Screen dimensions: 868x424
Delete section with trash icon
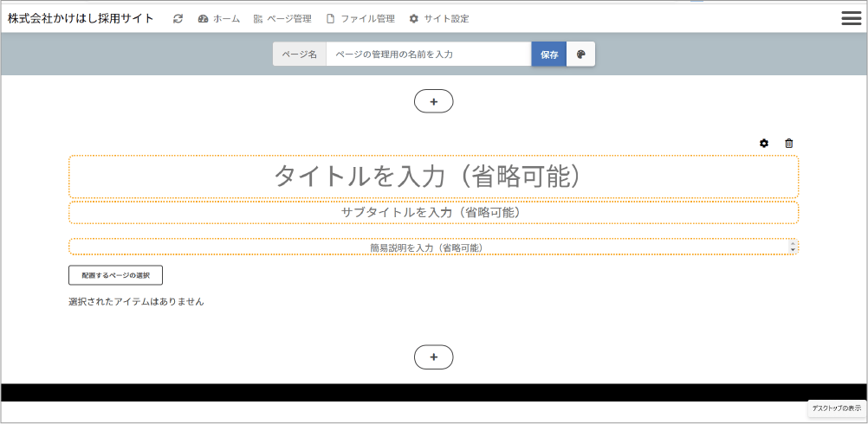coord(789,143)
